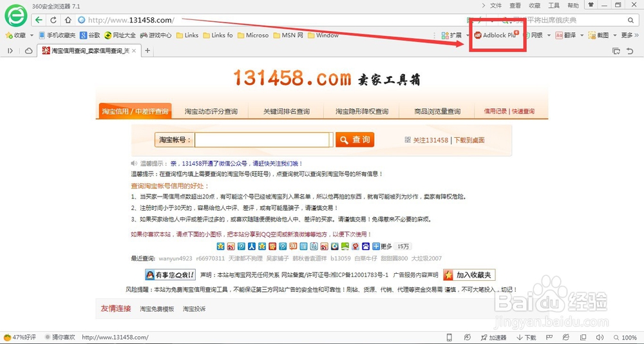Restore closed tab with undo arrow icon
644x344 pixels.
(630, 51)
